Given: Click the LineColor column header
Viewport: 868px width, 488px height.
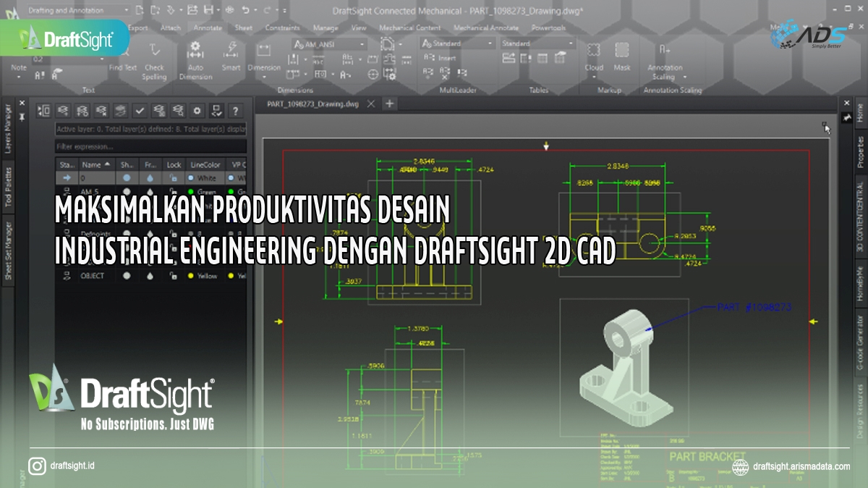Looking at the screenshot, I should click(x=205, y=164).
